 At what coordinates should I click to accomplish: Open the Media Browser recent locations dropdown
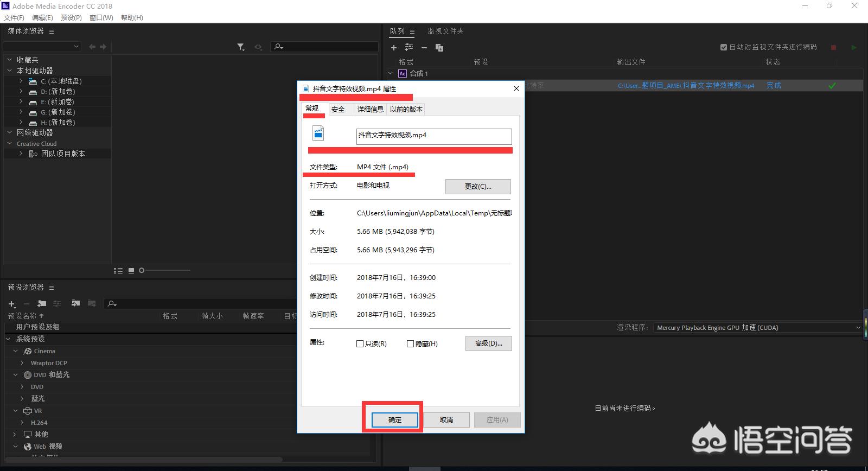(42, 47)
